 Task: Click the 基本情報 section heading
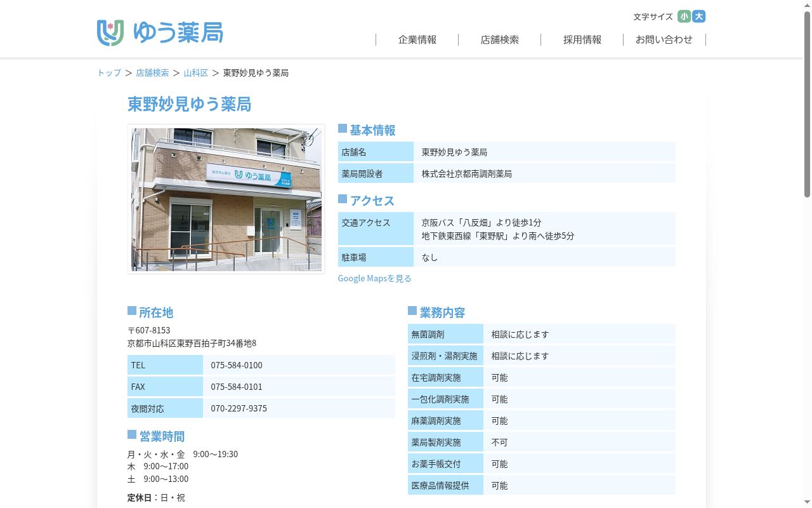[372, 130]
